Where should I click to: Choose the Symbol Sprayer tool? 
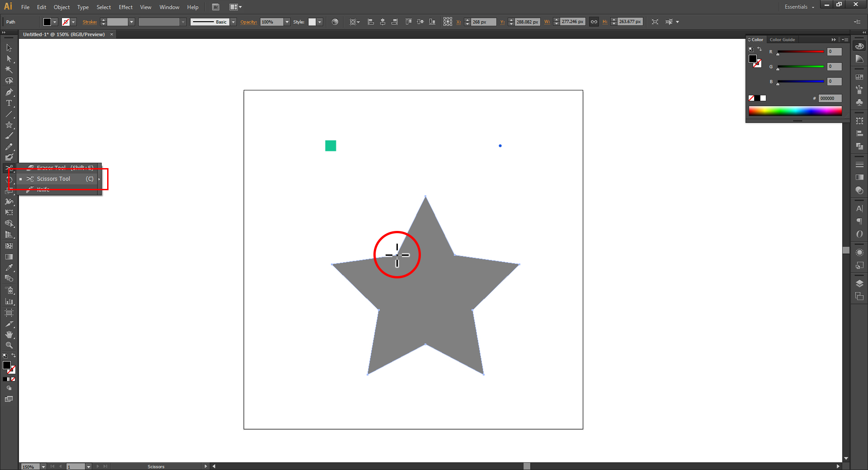[9, 290]
